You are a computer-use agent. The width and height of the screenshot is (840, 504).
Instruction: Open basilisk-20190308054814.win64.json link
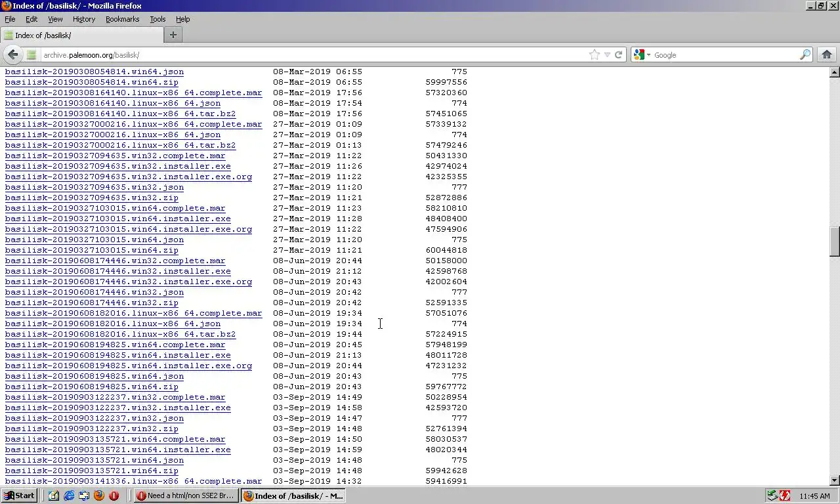(94, 72)
